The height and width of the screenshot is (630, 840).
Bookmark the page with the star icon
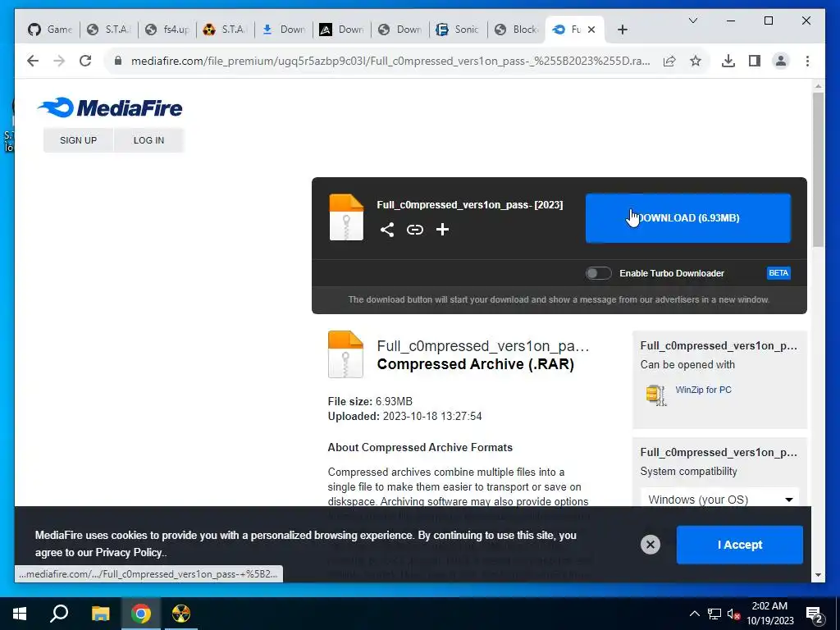tap(696, 61)
